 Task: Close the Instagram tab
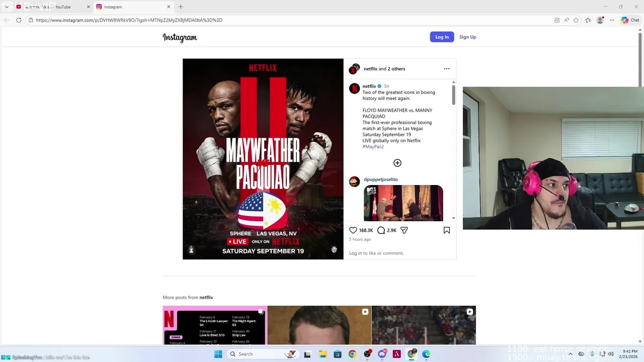click(169, 7)
